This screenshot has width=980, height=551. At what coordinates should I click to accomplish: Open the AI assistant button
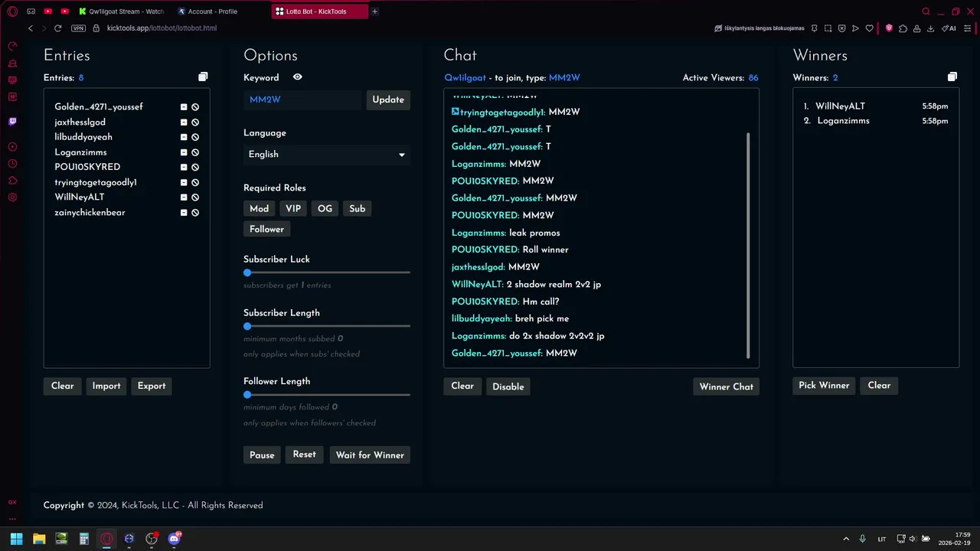(949, 28)
